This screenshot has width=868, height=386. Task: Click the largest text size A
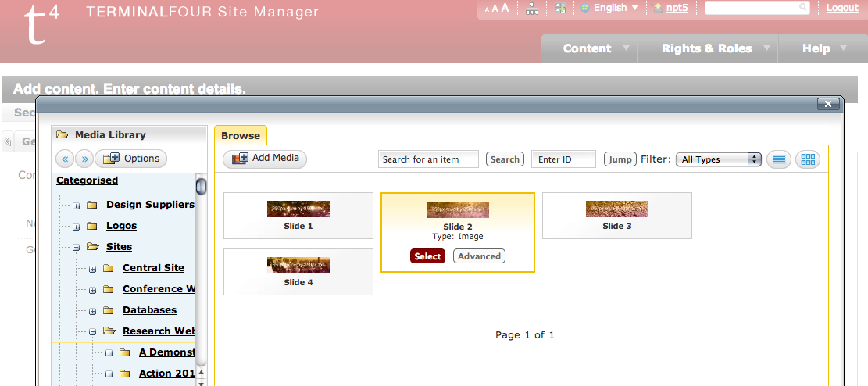click(505, 8)
